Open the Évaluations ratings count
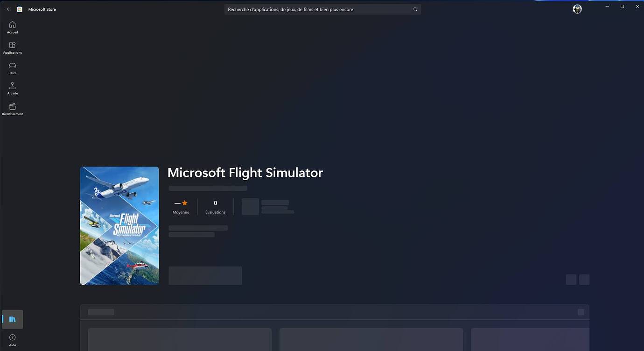The width and height of the screenshot is (644, 351). click(x=215, y=206)
